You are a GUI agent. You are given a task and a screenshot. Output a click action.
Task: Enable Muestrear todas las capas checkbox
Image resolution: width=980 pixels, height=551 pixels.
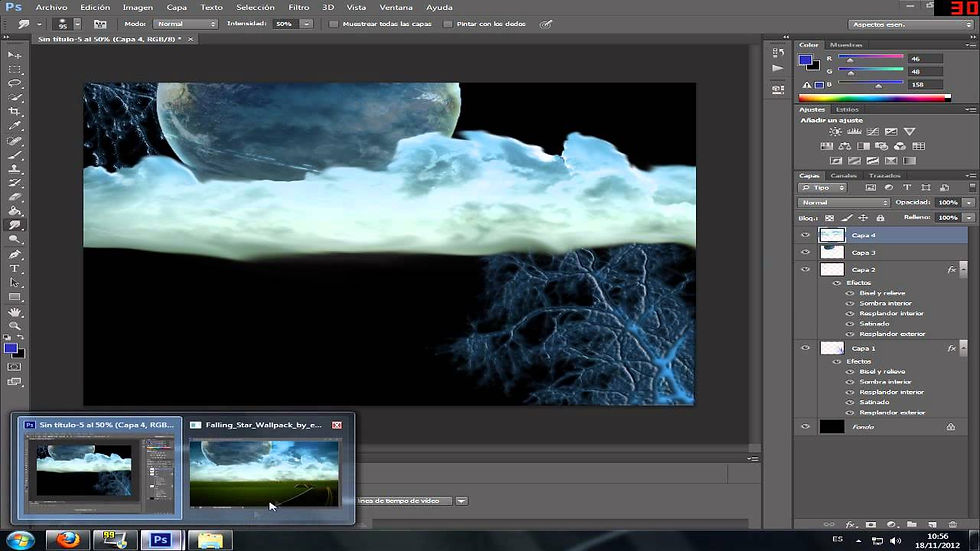[333, 24]
